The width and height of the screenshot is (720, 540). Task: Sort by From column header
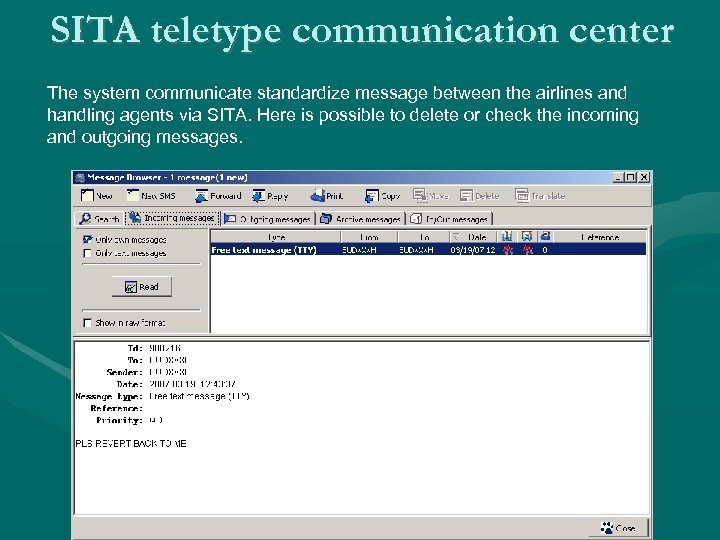[369, 237]
